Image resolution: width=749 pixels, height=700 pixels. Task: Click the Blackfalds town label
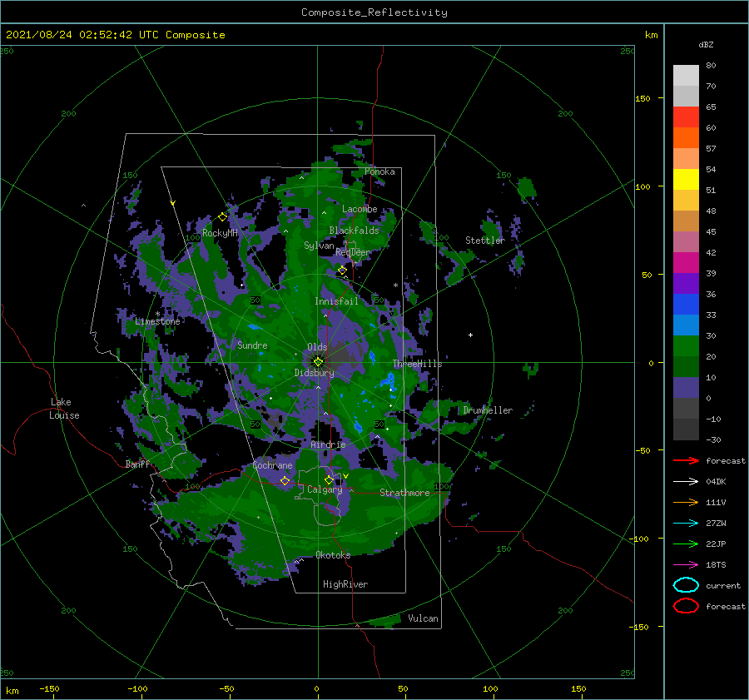pyautogui.click(x=354, y=231)
